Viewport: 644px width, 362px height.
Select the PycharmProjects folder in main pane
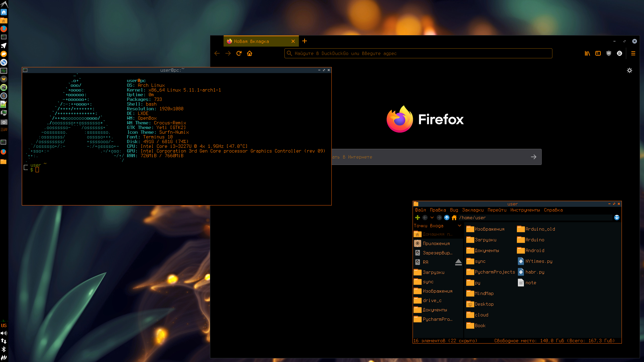click(491, 272)
